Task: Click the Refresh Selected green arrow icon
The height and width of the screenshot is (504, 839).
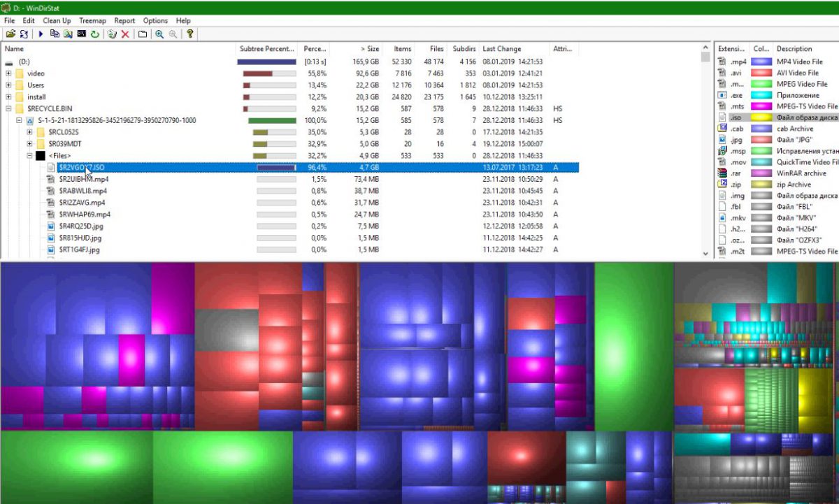Action: point(95,34)
